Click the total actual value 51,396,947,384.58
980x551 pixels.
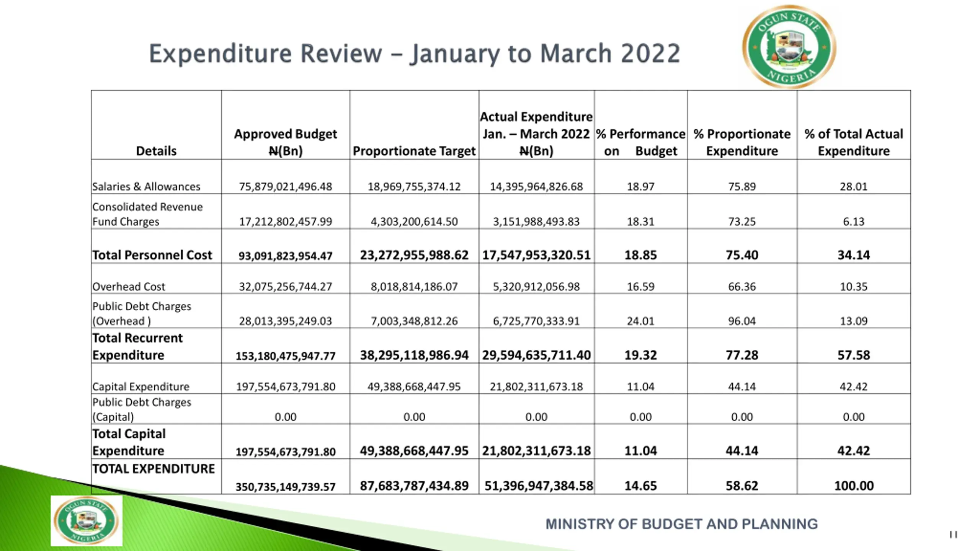(x=538, y=486)
